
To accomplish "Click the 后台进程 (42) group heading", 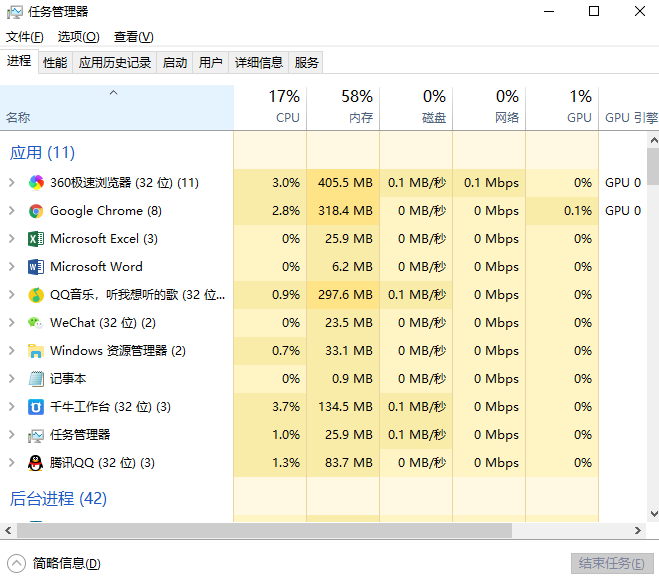I will (58, 499).
